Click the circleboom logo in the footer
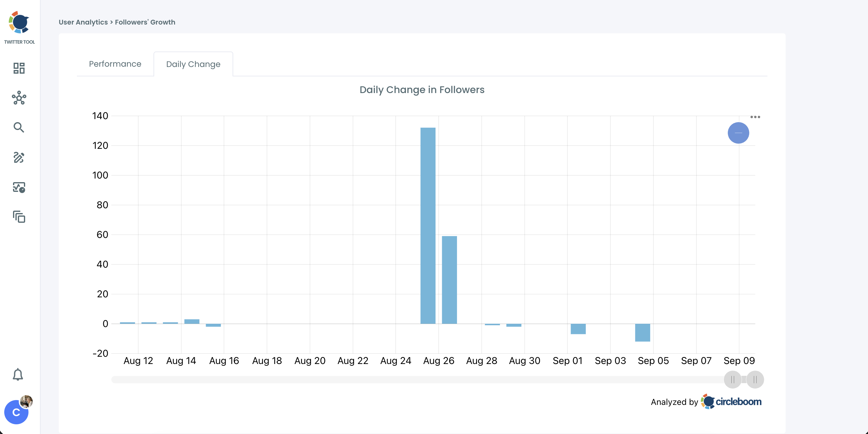 click(x=731, y=402)
